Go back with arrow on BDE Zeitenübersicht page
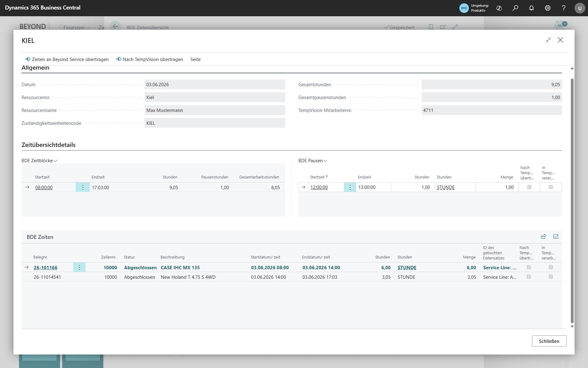Screen dimensions: 588x368 tap(115, 27)
